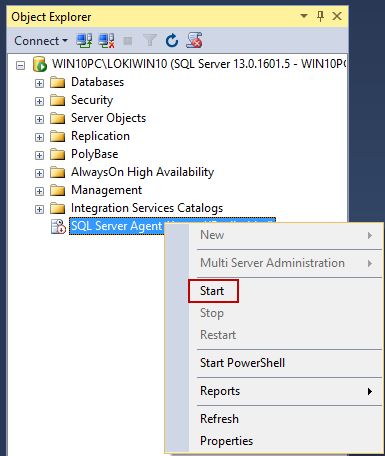Click the Replication folder icon
The width and height of the screenshot is (385, 456).
57,136
